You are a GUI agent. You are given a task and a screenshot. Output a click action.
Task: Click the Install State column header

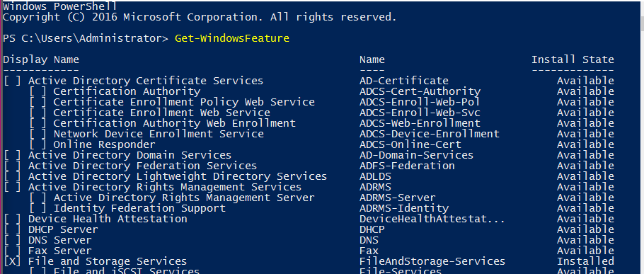tap(573, 59)
